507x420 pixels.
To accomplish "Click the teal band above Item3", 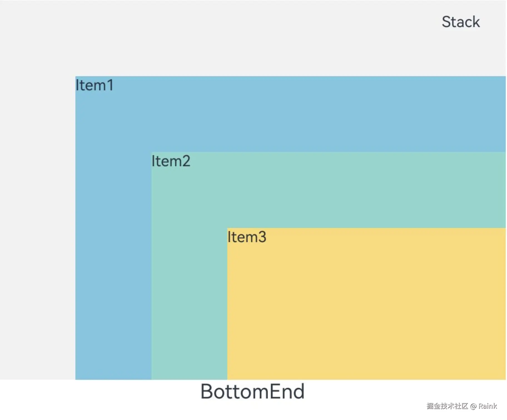I will tap(328, 190).
